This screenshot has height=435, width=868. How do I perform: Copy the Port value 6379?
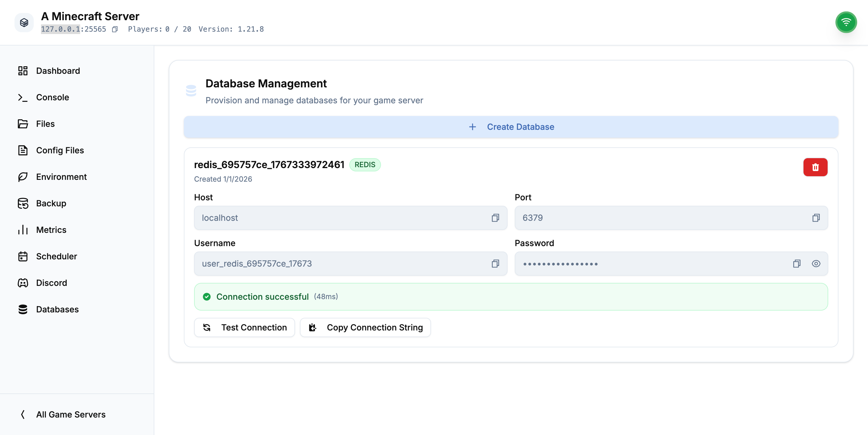816,218
